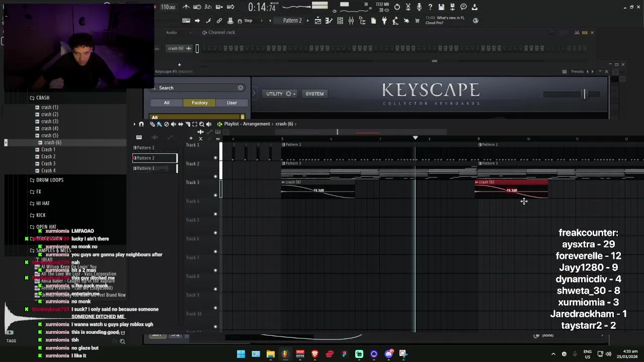Select the playlist delete tool
The height and width of the screenshot is (362, 644).
167,124
